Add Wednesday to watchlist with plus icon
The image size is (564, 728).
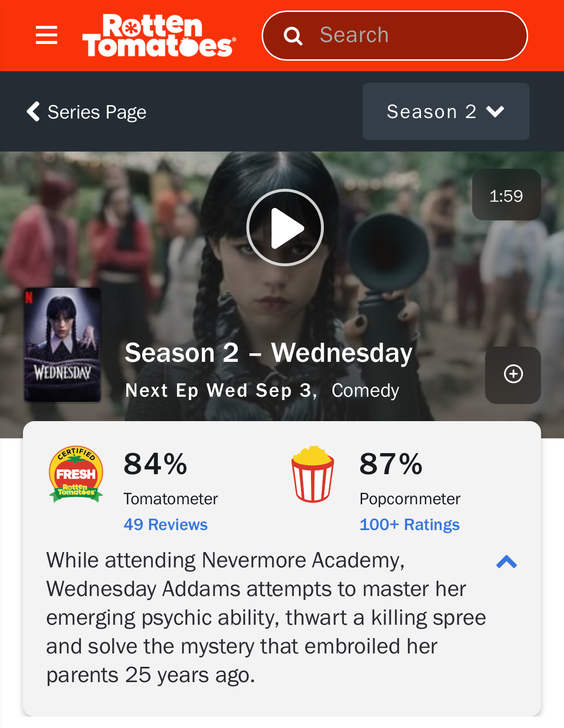(x=513, y=375)
